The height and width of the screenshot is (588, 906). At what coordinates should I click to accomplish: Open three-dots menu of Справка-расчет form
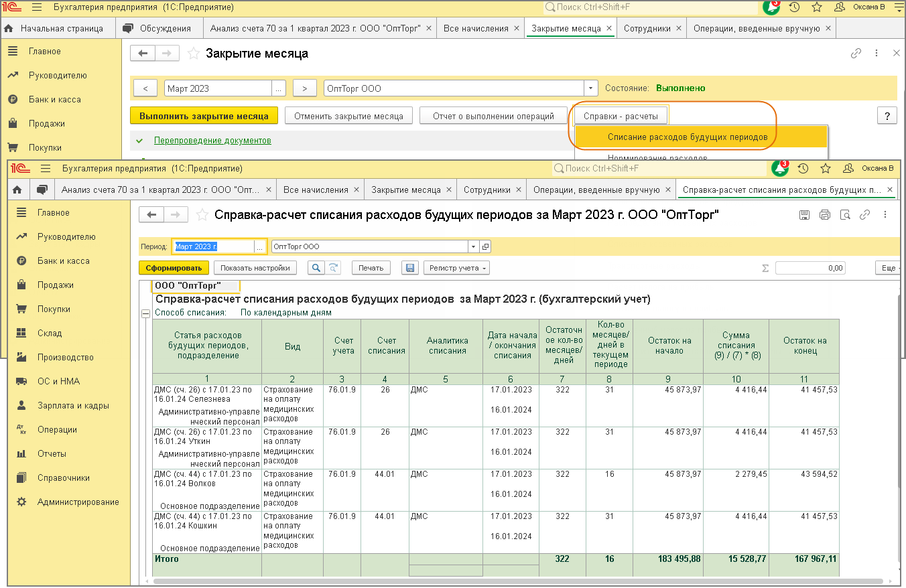885,215
